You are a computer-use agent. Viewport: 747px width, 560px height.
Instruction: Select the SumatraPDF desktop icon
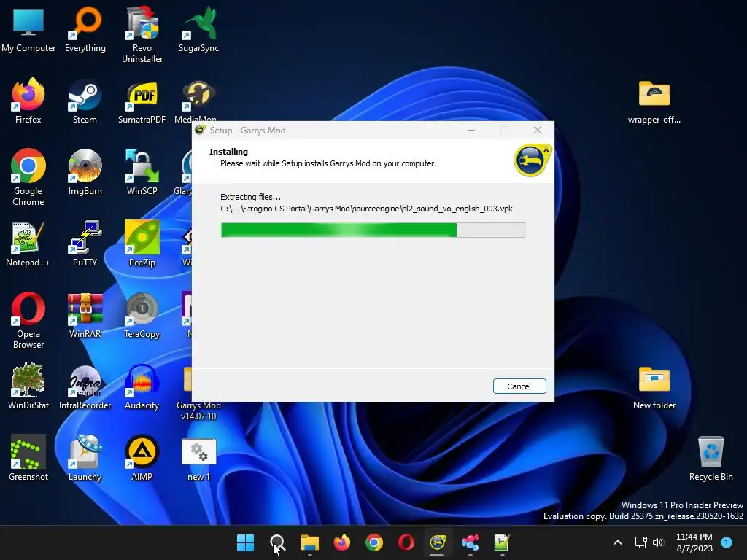click(x=142, y=101)
